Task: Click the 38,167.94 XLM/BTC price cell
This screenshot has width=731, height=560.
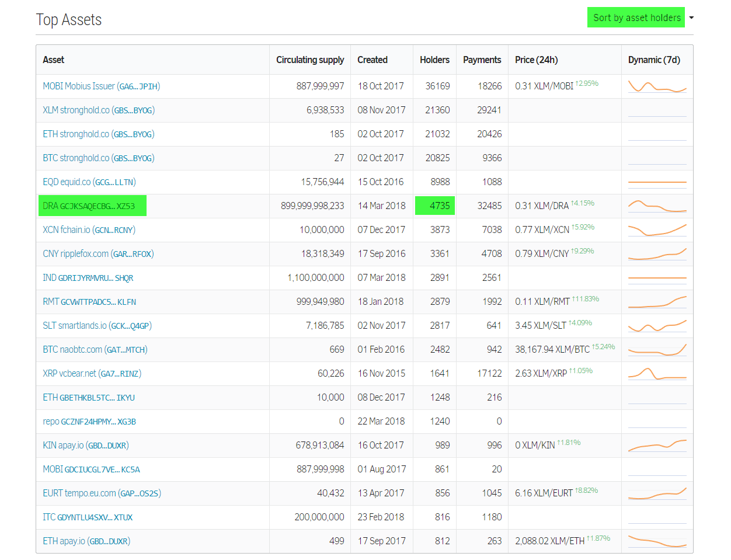Action: click(x=565, y=349)
